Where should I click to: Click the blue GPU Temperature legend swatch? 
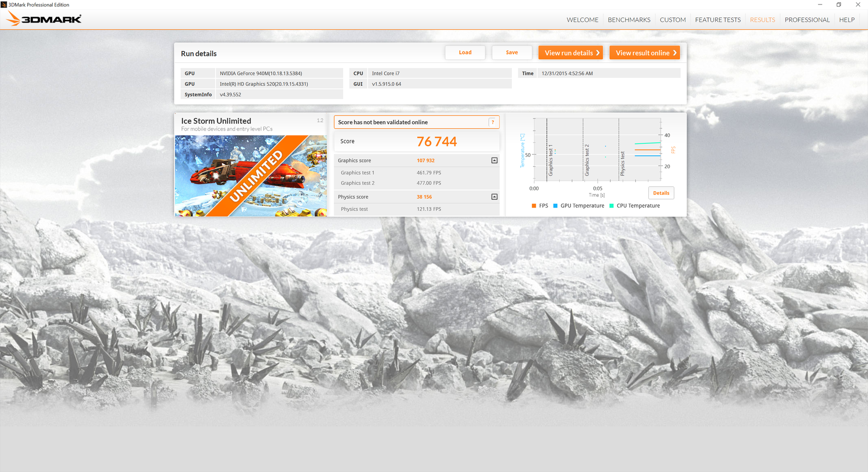click(556, 206)
